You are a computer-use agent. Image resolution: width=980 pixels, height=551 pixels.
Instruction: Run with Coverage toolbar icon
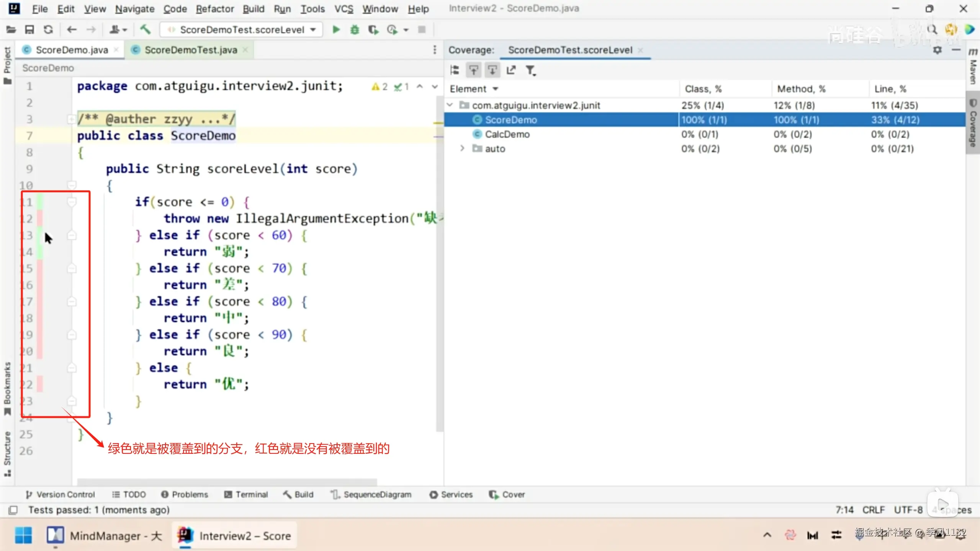point(373,29)
